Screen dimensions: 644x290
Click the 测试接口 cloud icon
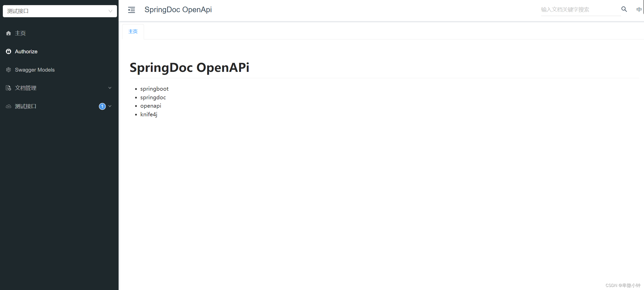coord(9,106)
